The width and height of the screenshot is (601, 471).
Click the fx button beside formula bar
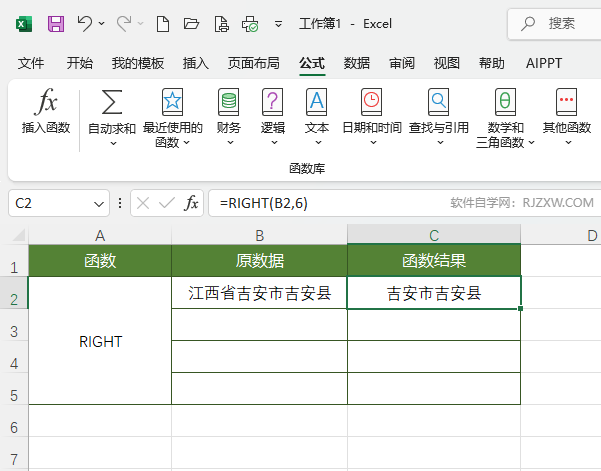191,203
